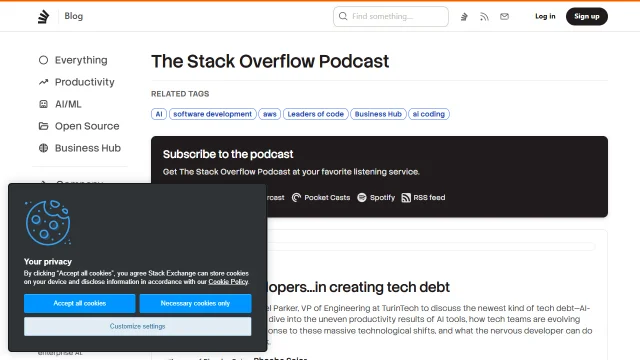Viewport: 640px width, 360px height.
Task: Select the software development tag
Action: tap(213, 114)
